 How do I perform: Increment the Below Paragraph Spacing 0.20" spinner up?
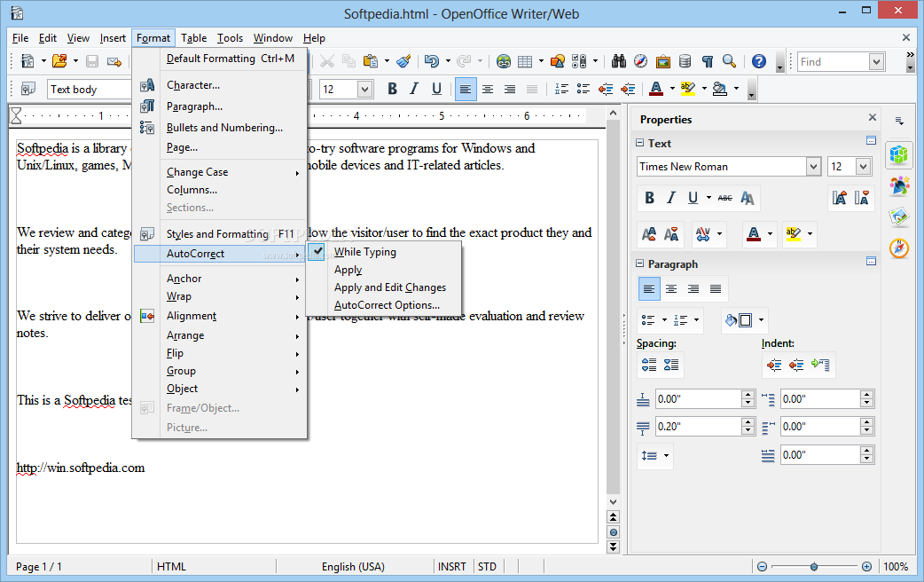pyautogui.click(x=748, y=422)
